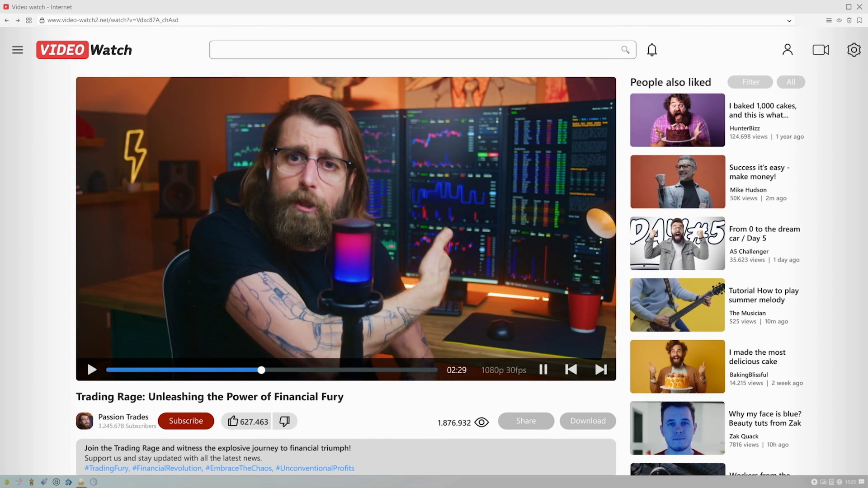
Task: Select the All recommendations tab
Action: [790, 82]
